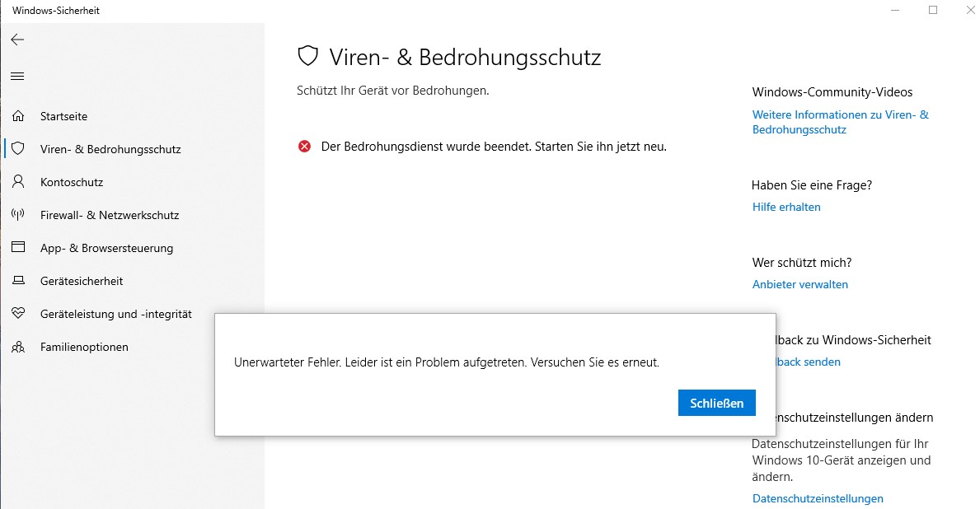The width and height of the screenshot is (980, 509).
Task: Click the Gerätesicherheit laptop icon
Action: click(x=18, y=280)
